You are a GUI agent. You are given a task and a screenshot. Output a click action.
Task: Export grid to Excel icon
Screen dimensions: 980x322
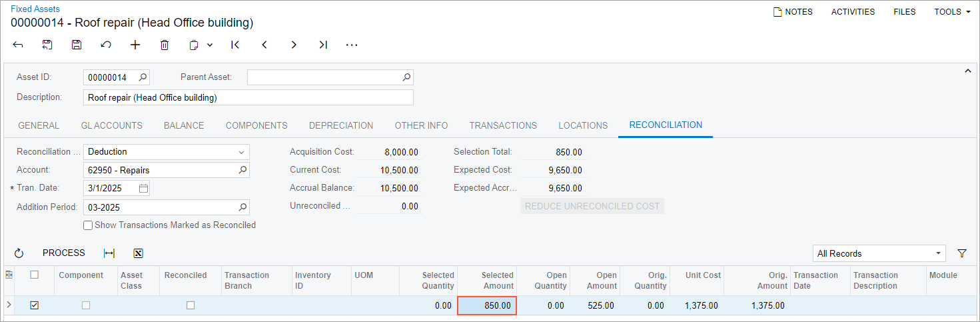coord(139,253)
